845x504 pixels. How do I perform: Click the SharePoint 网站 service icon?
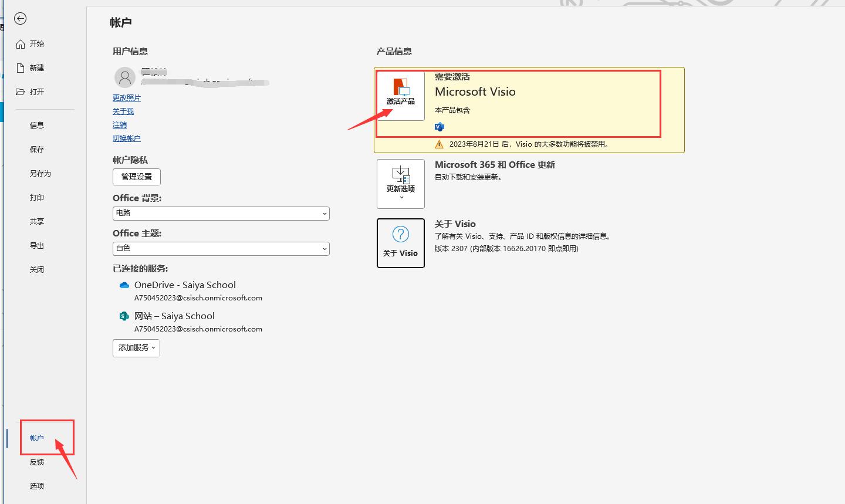click(124, 316)
